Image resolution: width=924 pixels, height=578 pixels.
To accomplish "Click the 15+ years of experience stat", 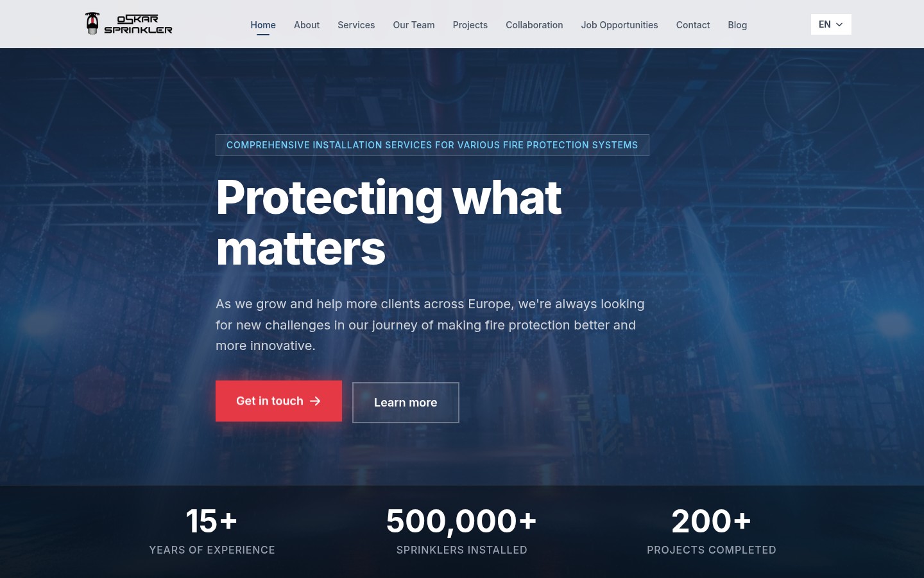I will [x=212, y=530].
